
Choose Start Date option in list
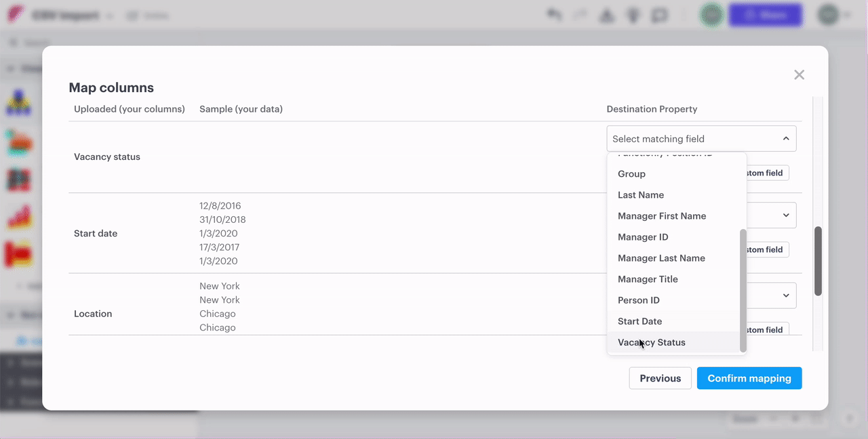pyautogui.click(x=639, y=321)
